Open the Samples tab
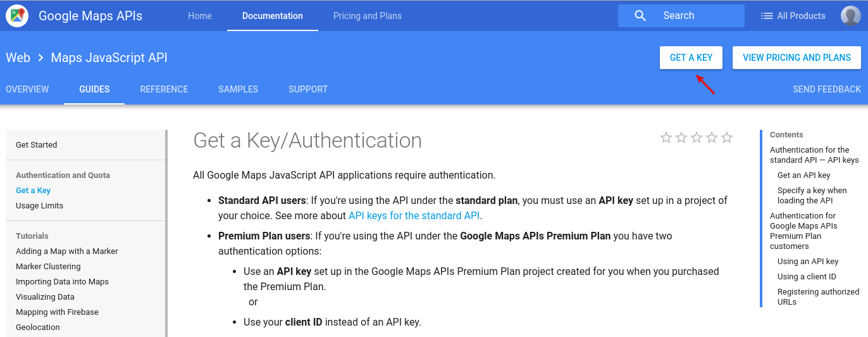Viewport: 868px width, 337px height. pyautogui.click(x=238, y=89)
